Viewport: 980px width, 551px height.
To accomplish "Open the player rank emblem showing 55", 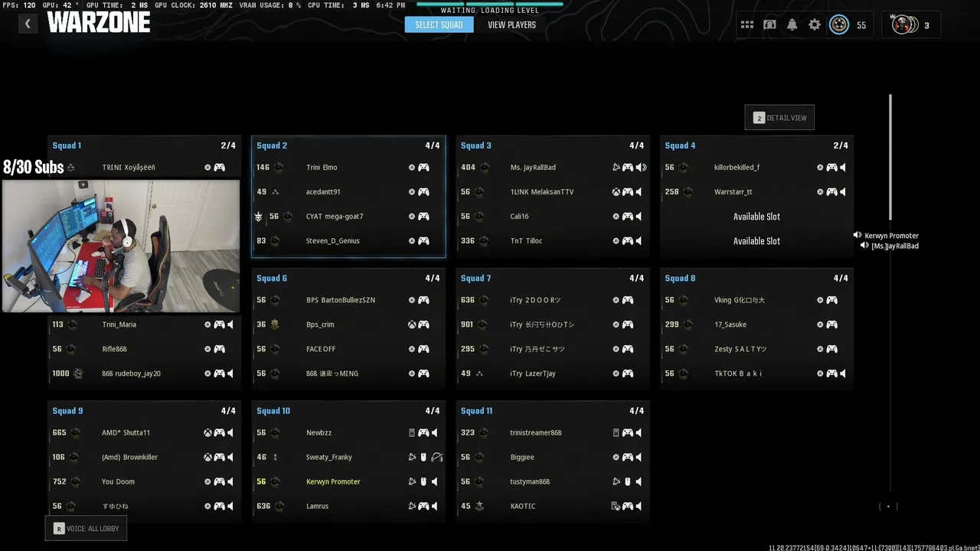I will [839, 25].
